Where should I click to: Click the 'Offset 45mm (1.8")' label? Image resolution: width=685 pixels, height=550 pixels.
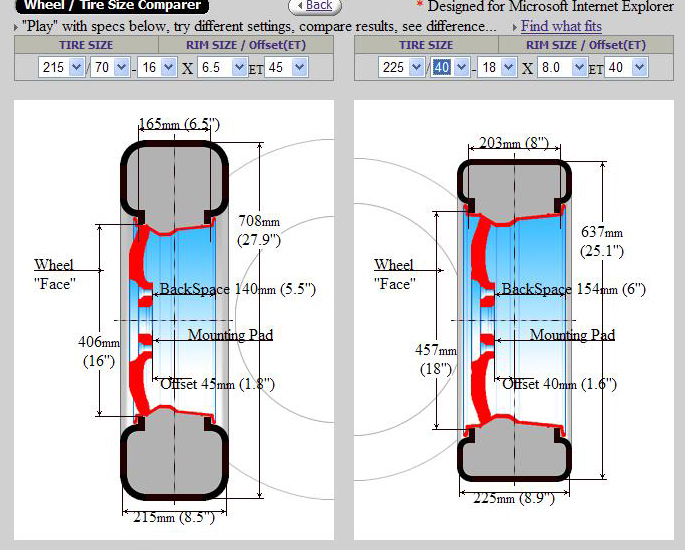216,383
